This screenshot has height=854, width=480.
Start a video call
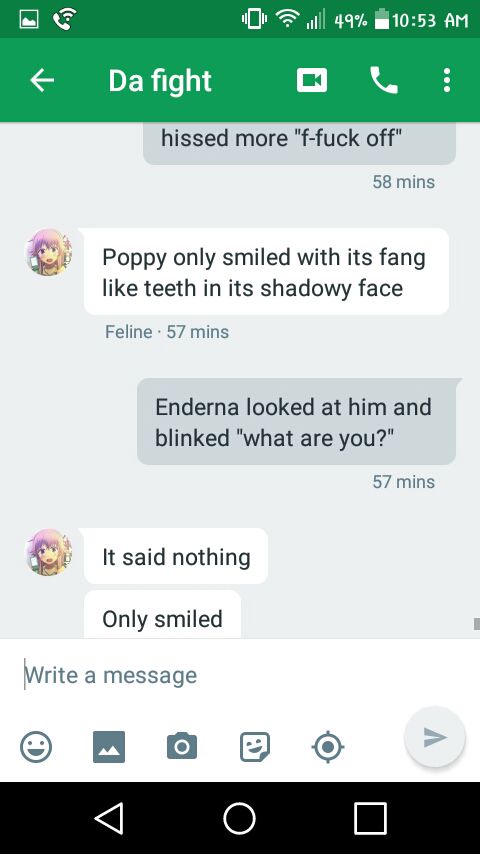pos(312,81)
